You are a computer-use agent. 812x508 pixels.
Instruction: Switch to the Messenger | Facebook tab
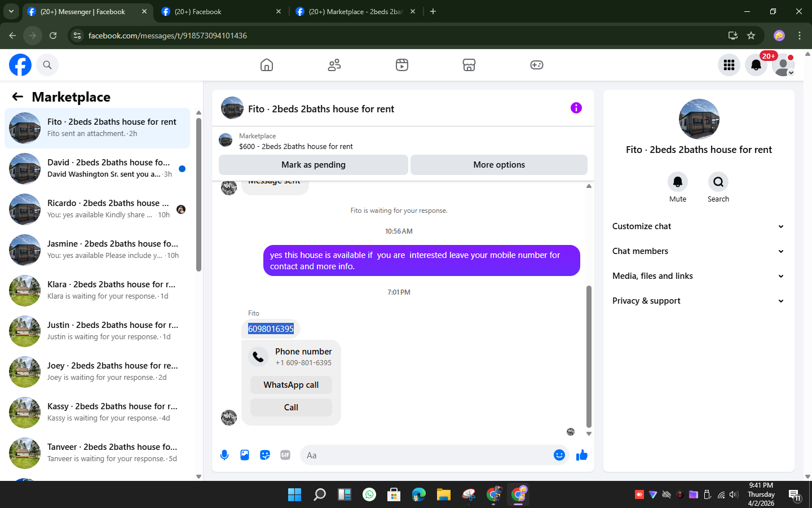pyautogui.click(x=87, y=12)
